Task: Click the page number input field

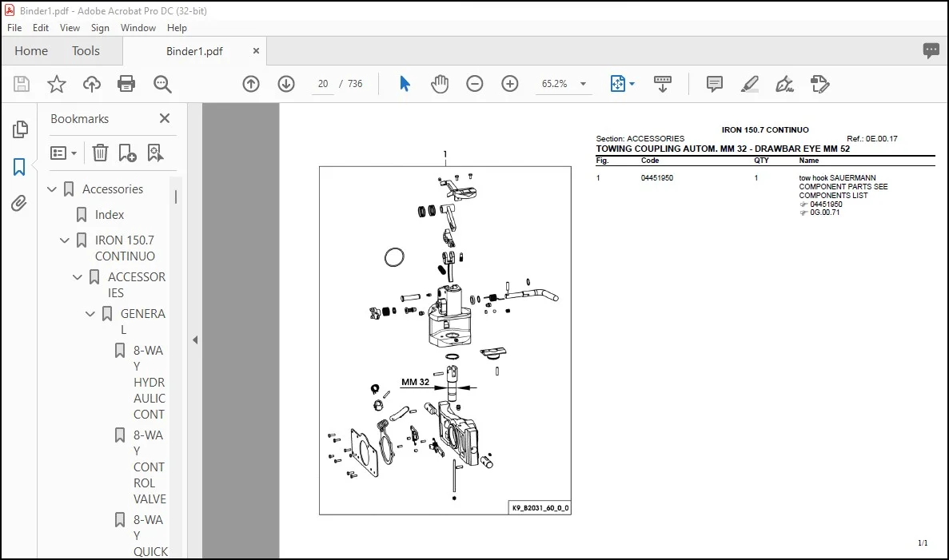Action: coord(322,83)
